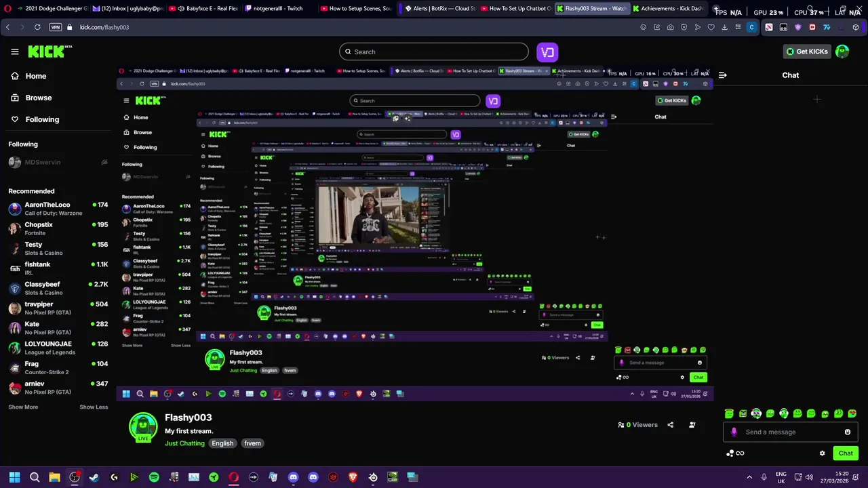Switch to the Achievements - Kick Dashboard tab
Viewport: 868px width, 488px height.
click(x=667, y=8)
